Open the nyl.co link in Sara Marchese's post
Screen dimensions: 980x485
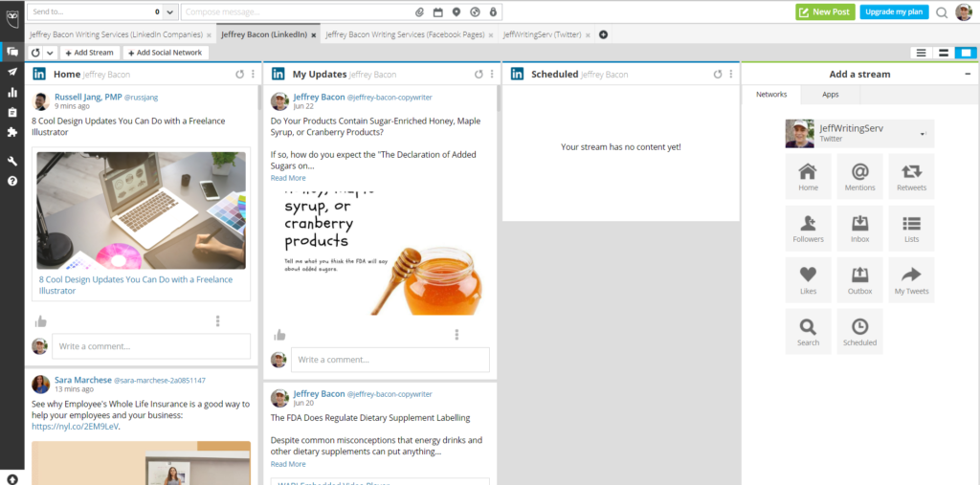point(75,427)
